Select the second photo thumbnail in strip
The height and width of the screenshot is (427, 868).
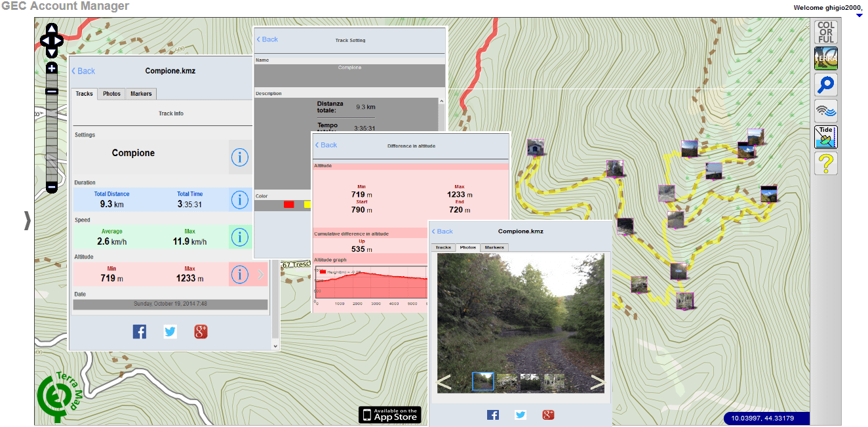click(x=507, y=382)
